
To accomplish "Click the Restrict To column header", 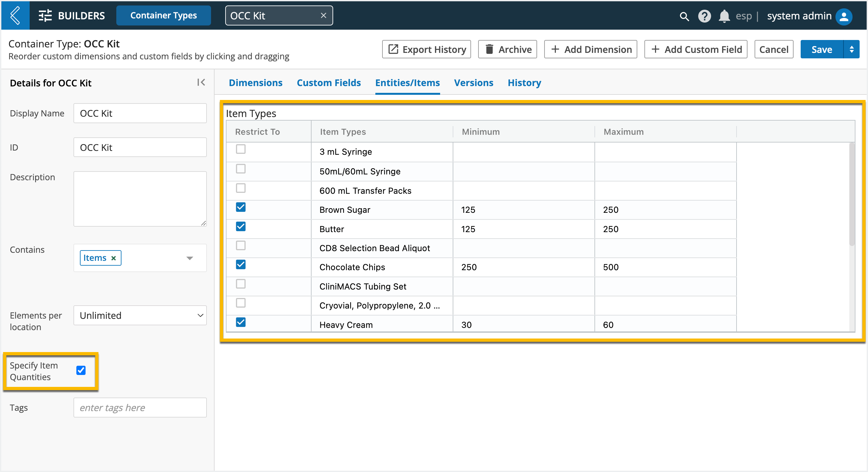I will (269, 132).
